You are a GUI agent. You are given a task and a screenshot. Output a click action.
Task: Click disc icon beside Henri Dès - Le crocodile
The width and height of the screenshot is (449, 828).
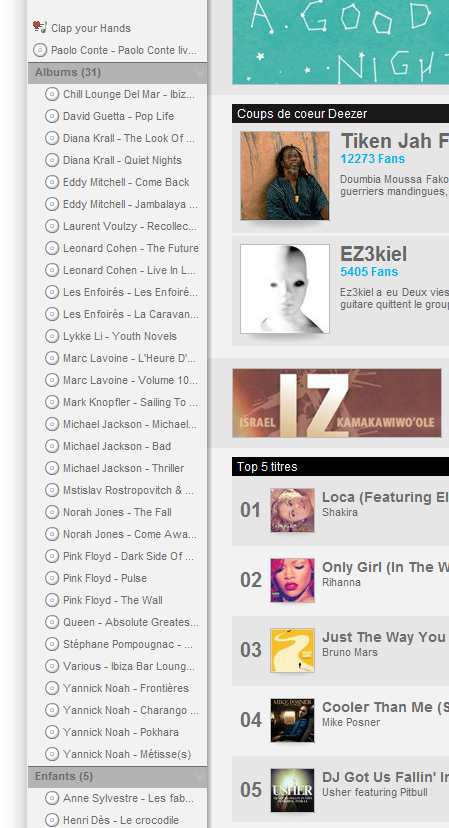click(x=52, y=820)
